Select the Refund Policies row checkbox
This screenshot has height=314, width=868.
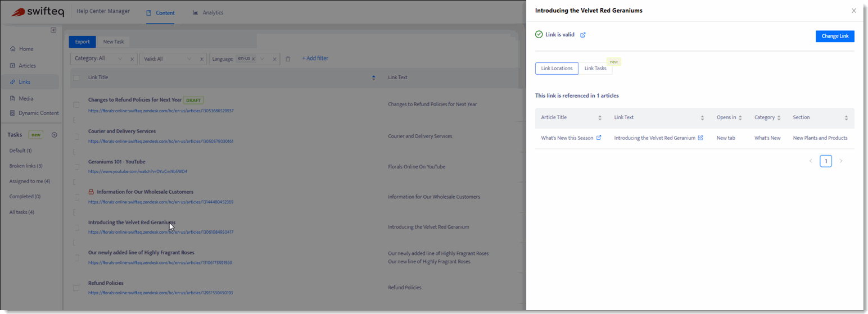[x=76, y=288]
